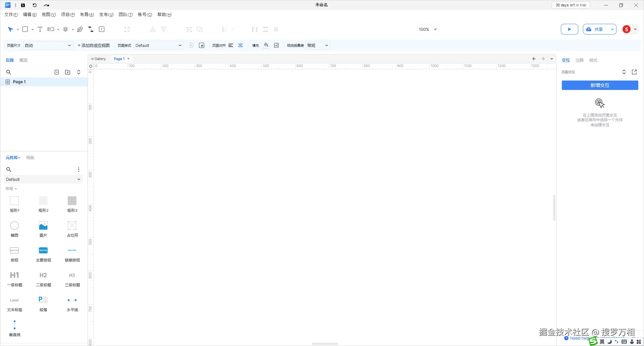This screenshot has width=644, height=346.
Task: Click the page fill image icon
Action: [276, 45]
